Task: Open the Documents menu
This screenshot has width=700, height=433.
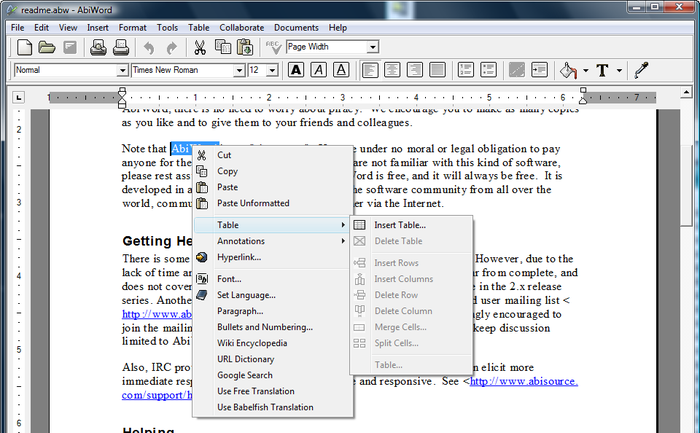Action: click(x=296, y=28)
